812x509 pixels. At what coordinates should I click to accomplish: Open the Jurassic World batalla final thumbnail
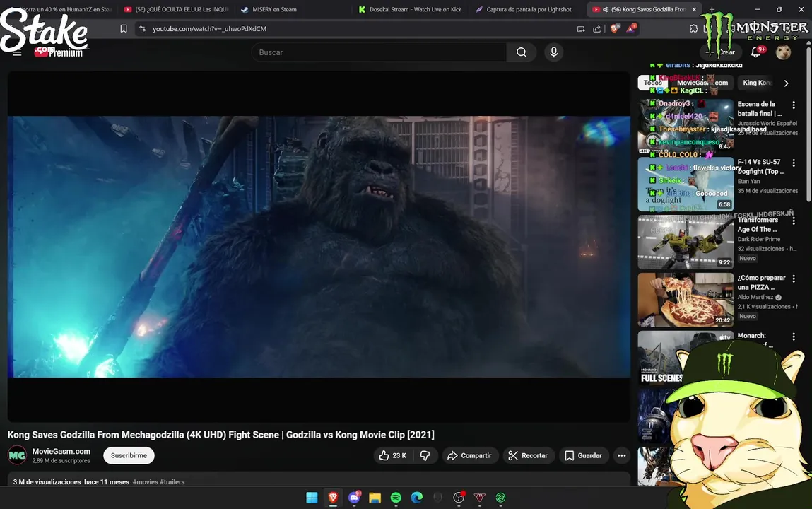click(686, 127)
